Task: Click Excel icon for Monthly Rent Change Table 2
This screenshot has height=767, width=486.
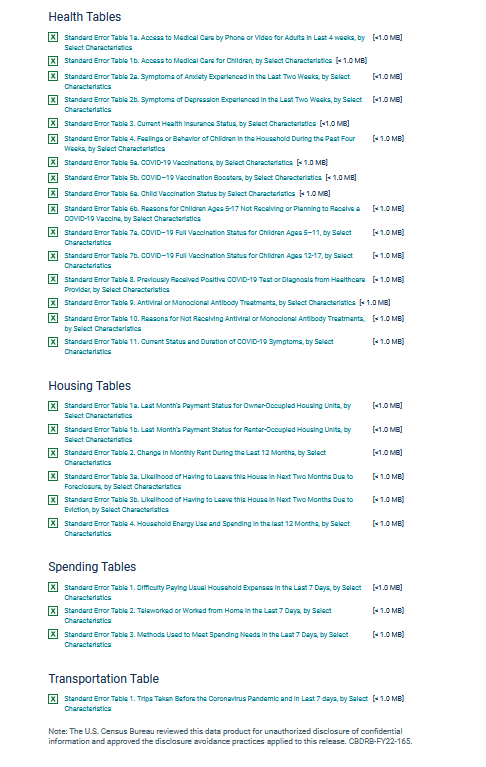Action: click(53, 453)
